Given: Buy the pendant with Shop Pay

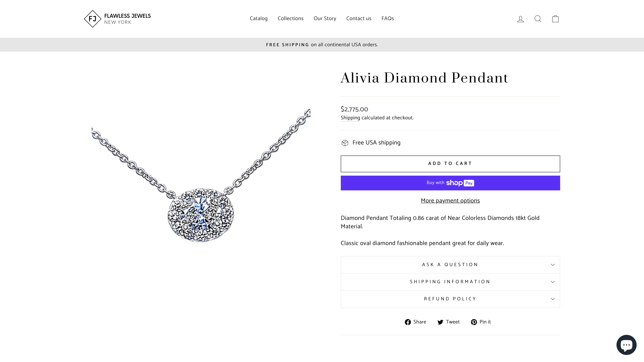Looking at the screenshot, I should (x=450, y=183).
